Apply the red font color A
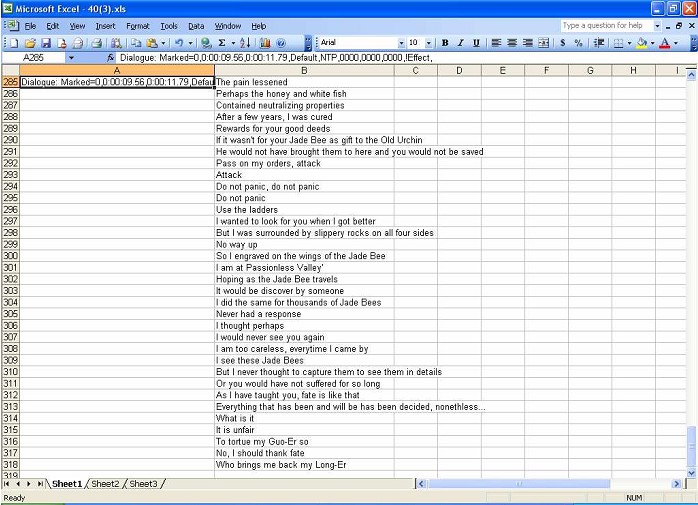Image resolution: width=698 pixels, height=505 pixels. (x=665, y=43)
